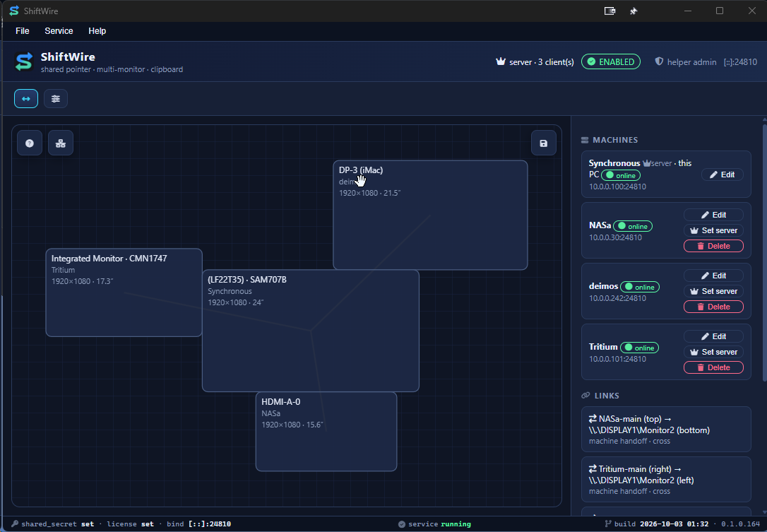Click the MACHINES section header icon

pos(585,140)
